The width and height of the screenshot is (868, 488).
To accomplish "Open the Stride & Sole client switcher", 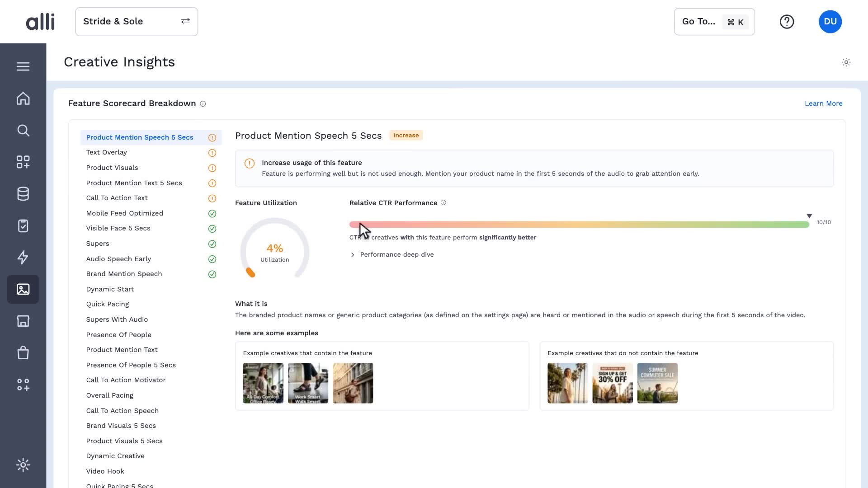I will point(137,22).
